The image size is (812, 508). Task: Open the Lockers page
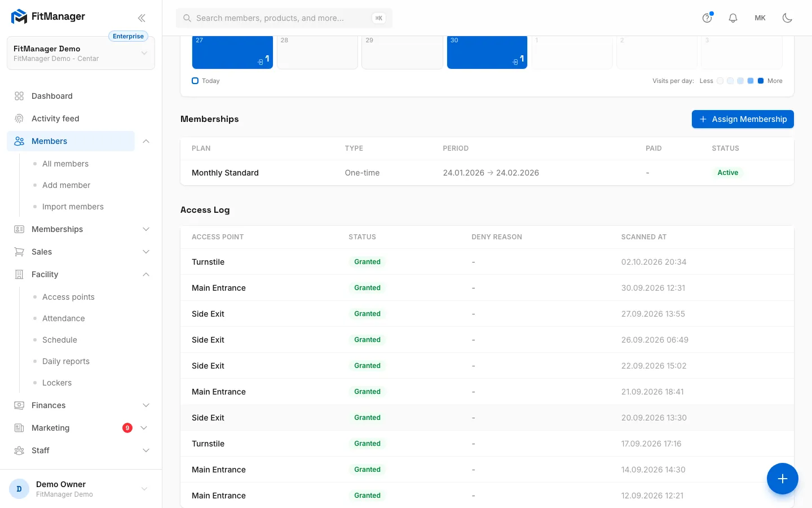pos(57,383)
